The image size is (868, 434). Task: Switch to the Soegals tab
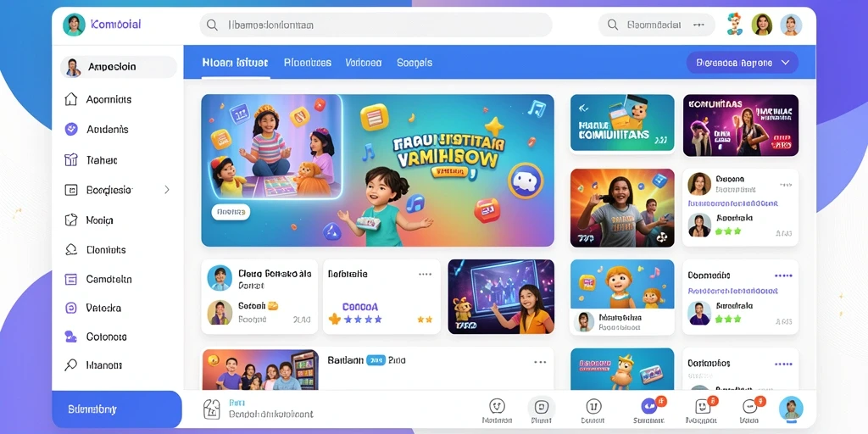pos(415,63)
